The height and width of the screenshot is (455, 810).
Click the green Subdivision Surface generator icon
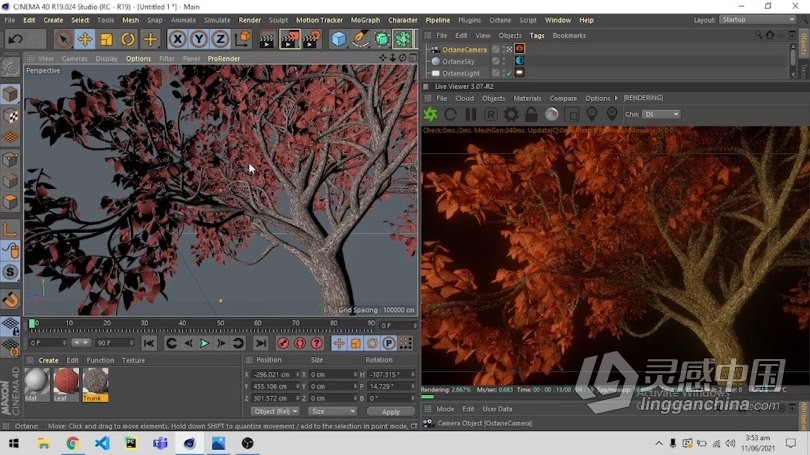coord(382,39)
